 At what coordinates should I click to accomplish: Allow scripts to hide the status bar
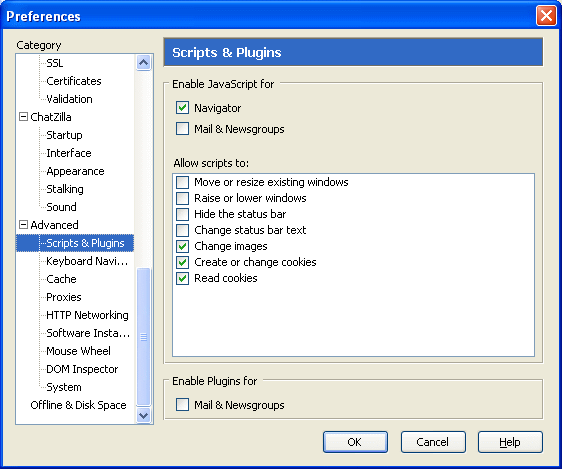(x=182, y=214)
